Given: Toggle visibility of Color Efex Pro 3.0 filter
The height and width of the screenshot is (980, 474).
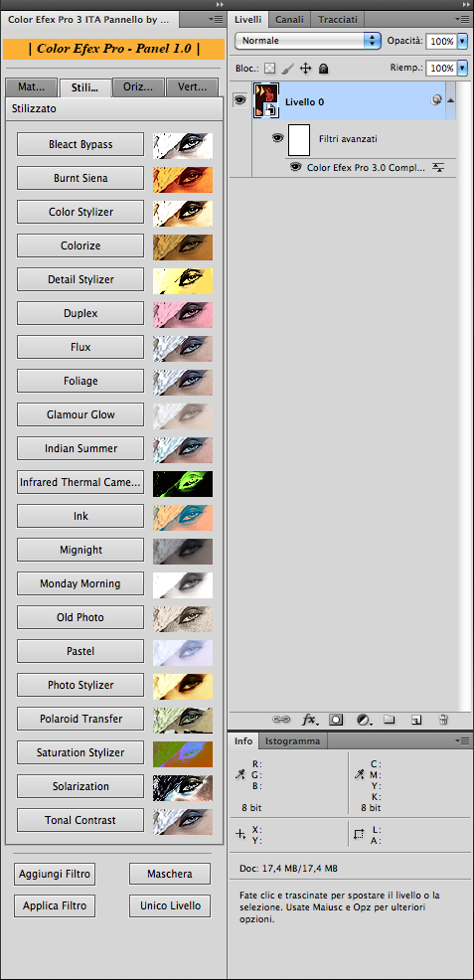Looking at the screenshot, I should coord(296,168).
